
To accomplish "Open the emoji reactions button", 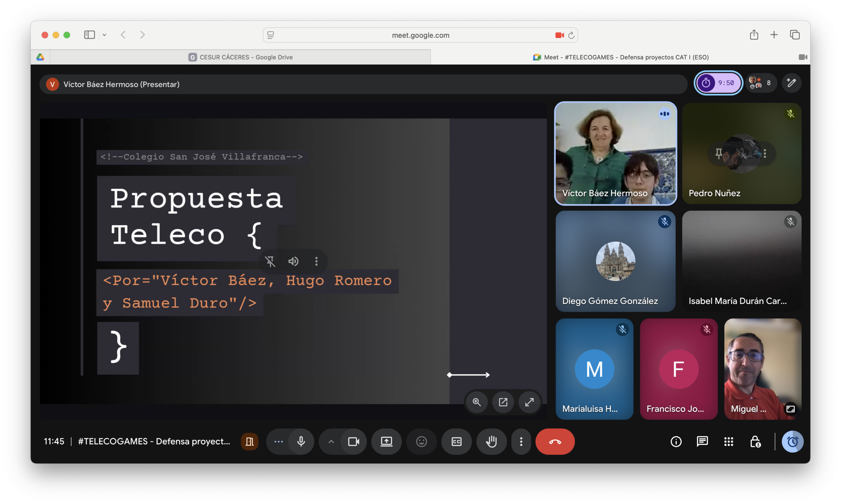I will (x=421, y=442).
